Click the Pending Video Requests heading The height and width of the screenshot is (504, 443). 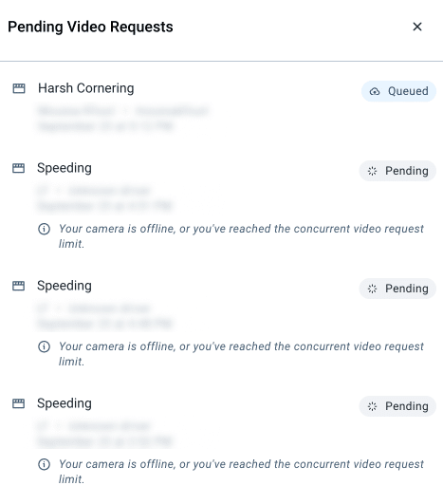90,27
